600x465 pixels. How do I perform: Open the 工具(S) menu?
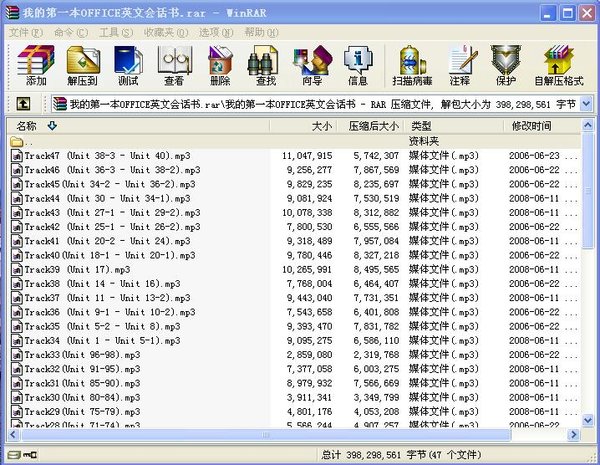(x=116, y=33)
